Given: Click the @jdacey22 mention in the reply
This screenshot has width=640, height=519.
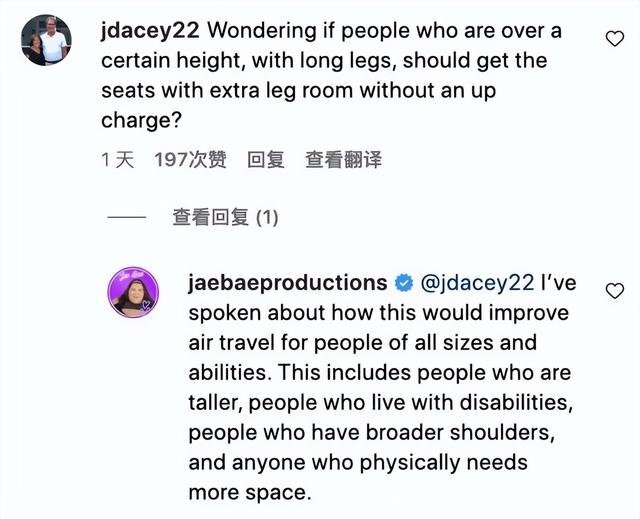Looking at the screenshot, I should [x=477, y=283].
